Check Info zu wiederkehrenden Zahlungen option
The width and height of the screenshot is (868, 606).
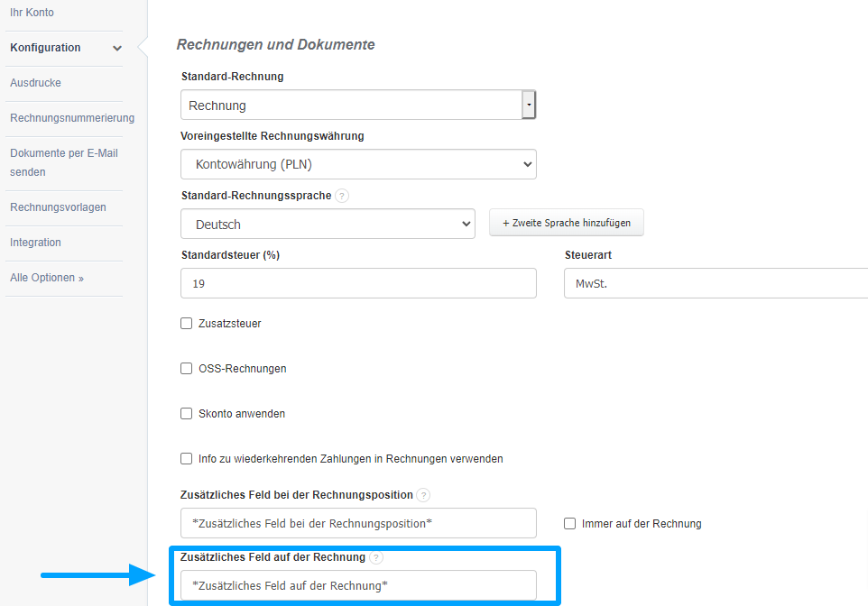pyautogui.click(x=187, y=458)
